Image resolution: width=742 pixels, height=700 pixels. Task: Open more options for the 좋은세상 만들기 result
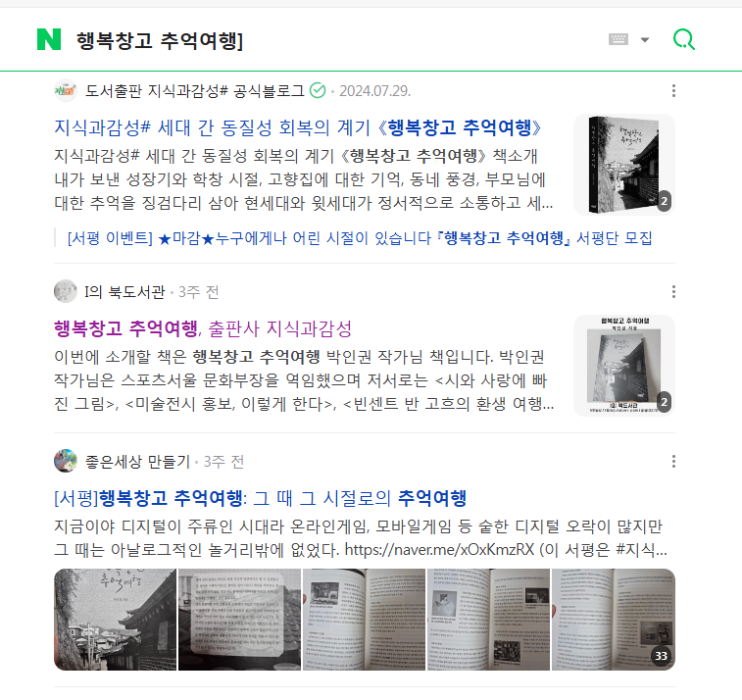(x=673, y=461)
